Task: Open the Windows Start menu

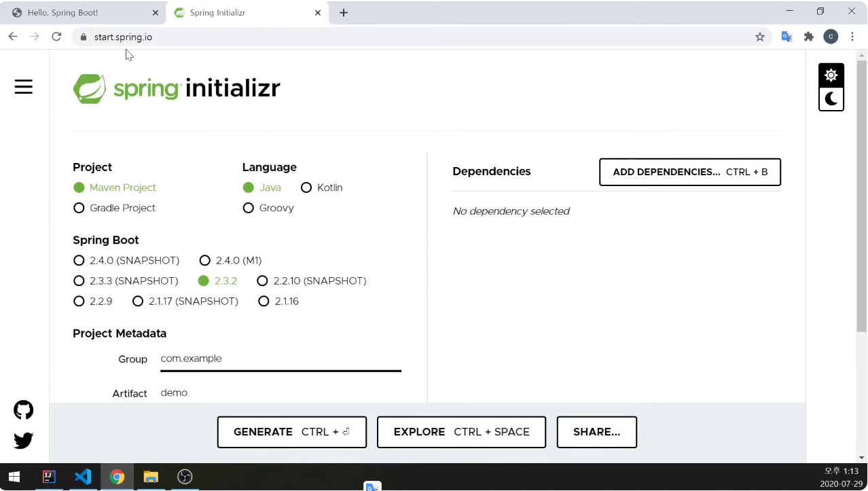Action: tap(14, 477)
